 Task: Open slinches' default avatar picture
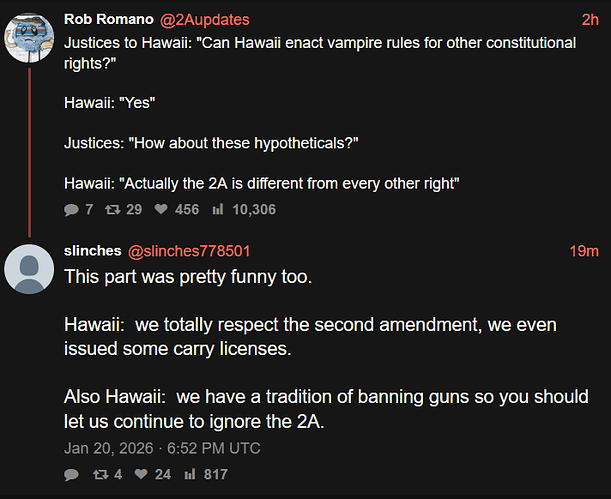click(x=29, y=269)
